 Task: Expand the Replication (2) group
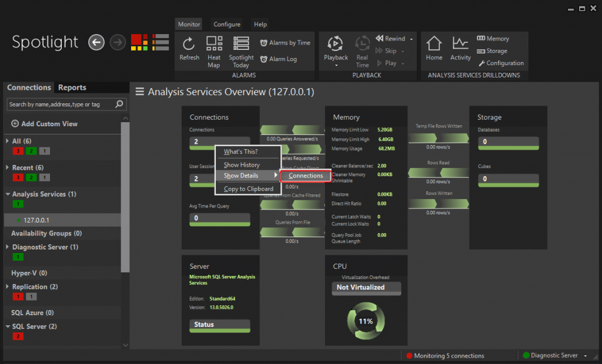[x=7, y=287]
